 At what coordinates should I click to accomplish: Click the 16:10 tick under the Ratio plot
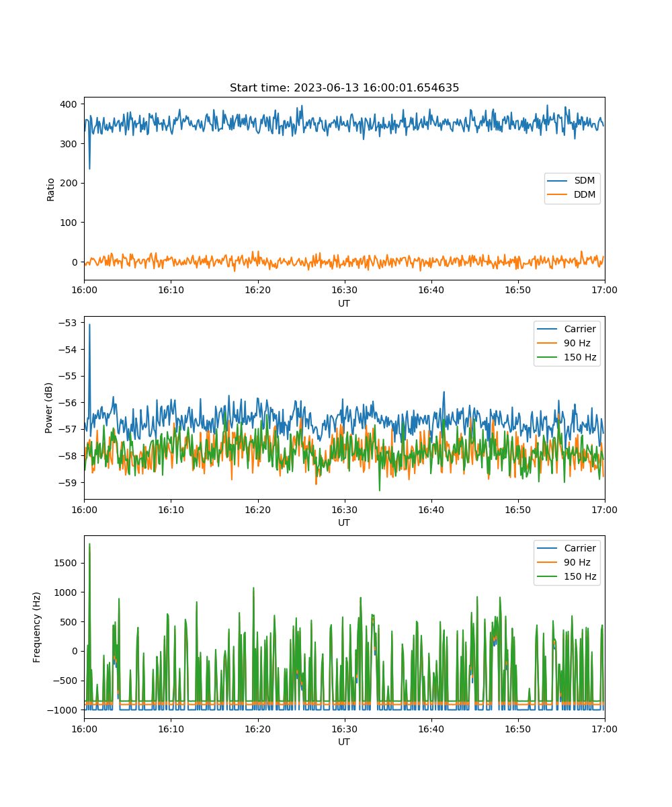click(171, 290)
